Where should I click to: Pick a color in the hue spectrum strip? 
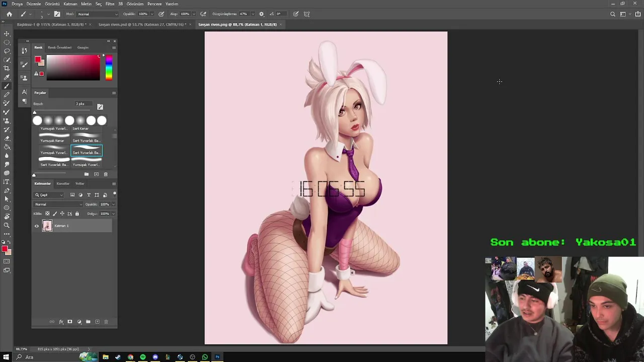click(x=109, y=68)
